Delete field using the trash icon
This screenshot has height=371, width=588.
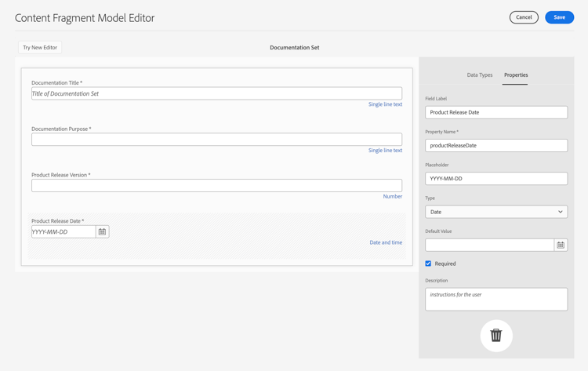(496, 336)
